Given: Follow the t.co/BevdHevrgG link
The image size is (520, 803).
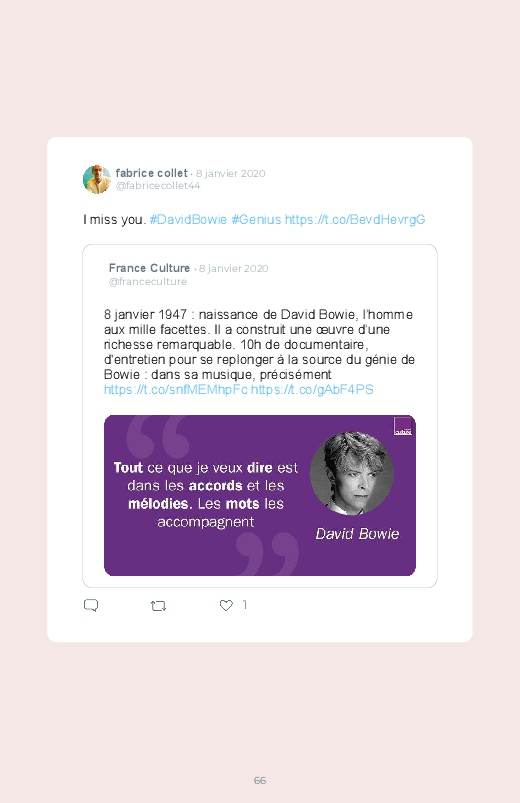Looking at the screenshot, I should coord(355,220).
